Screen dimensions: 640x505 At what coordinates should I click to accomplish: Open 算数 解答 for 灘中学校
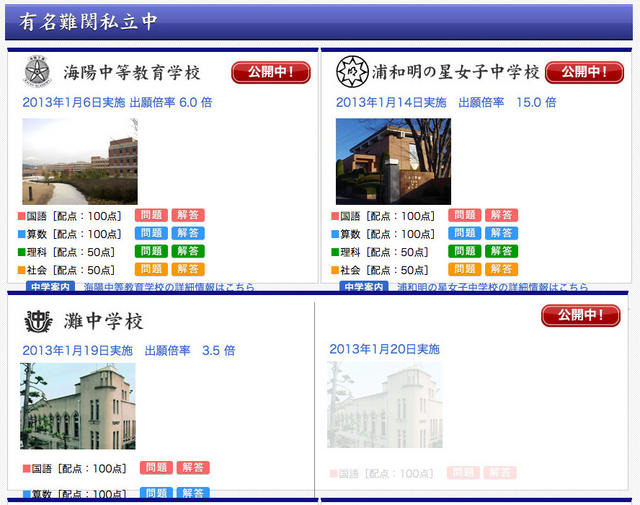pyautogui.click(x=193, y=493)
